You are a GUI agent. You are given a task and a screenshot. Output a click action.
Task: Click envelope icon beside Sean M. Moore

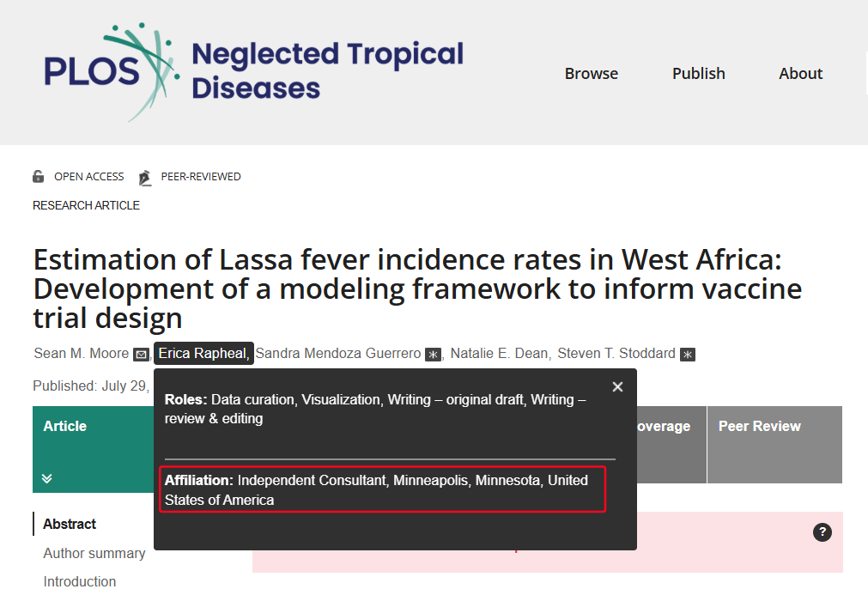[141, 355]
